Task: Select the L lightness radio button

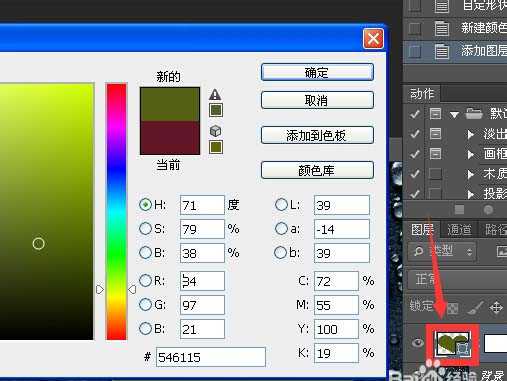Action: pos(281,205)
